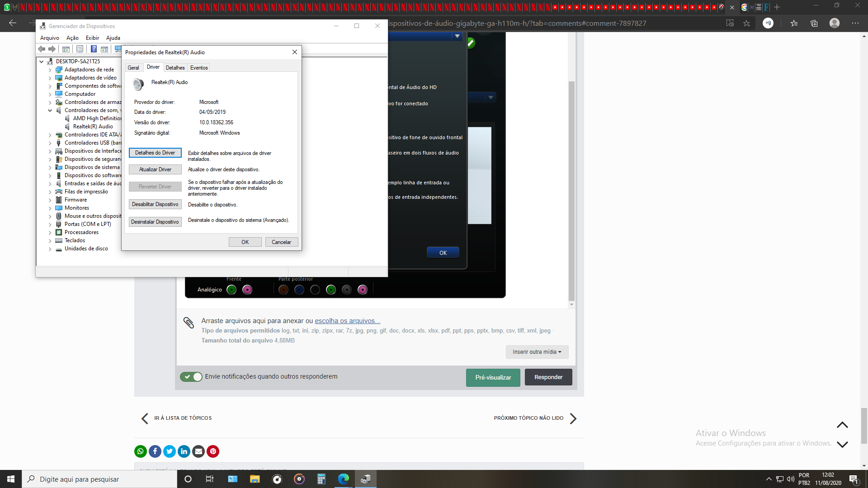Open Windows Start menu
The image size is (868, 488).
[x=11, y=479]
